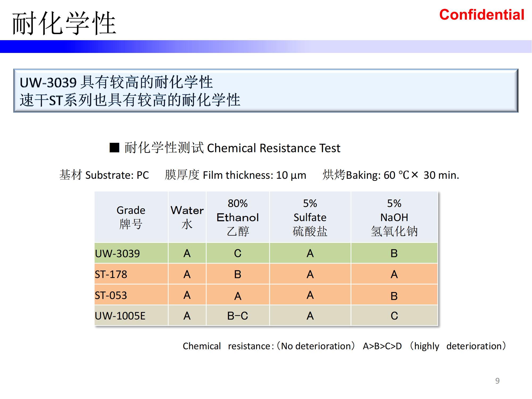Click the ST-053 row label
The height and width of the screenshot is (399, 532).
click(x=111, y=295)
